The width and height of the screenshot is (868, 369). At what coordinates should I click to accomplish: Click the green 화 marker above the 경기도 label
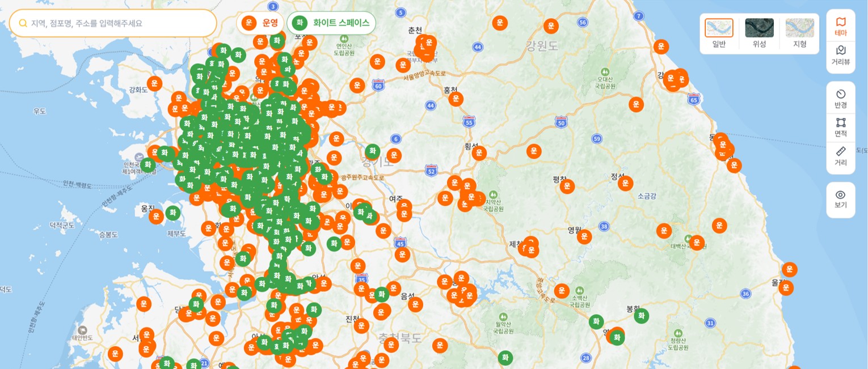pyautogui.click(x=372, y=151)
